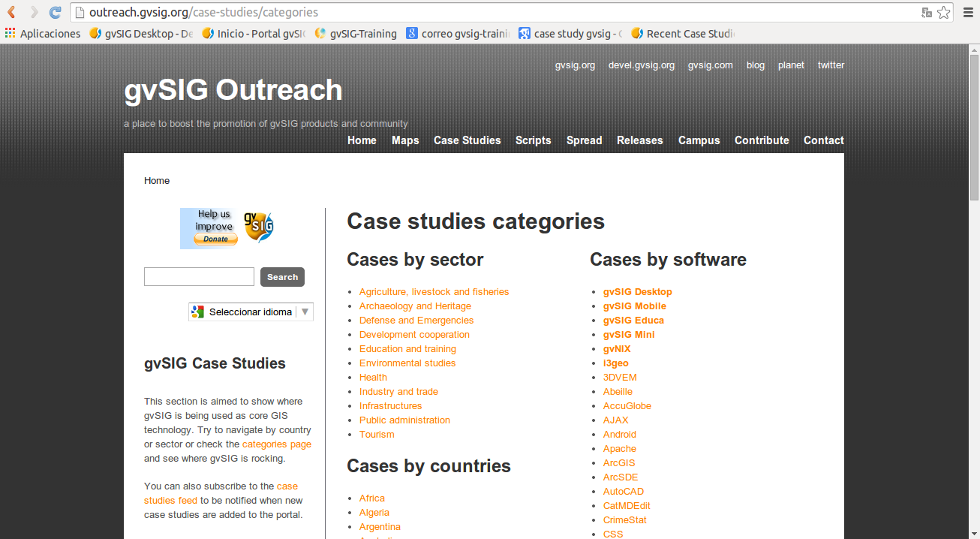Open the Seleccionar idioma language dropdown
Screen dimensions: 980x539
pyautogui.click(x=251, y=312)
